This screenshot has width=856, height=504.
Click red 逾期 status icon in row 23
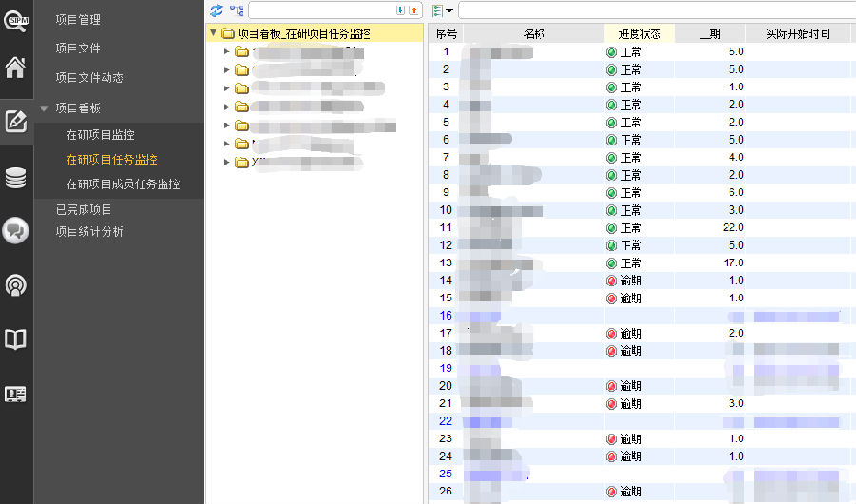click(612, 439)
